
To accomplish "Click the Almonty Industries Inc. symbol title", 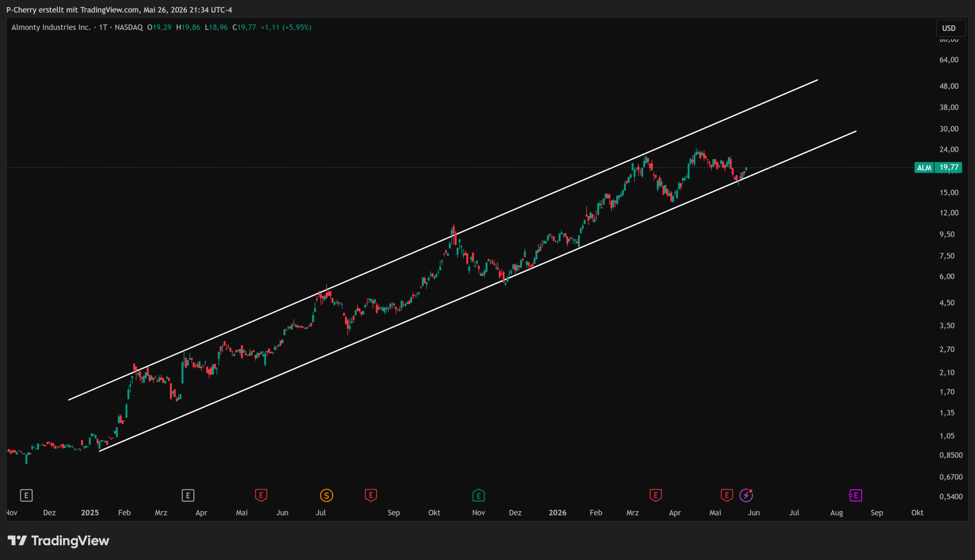I will point(51,27).
